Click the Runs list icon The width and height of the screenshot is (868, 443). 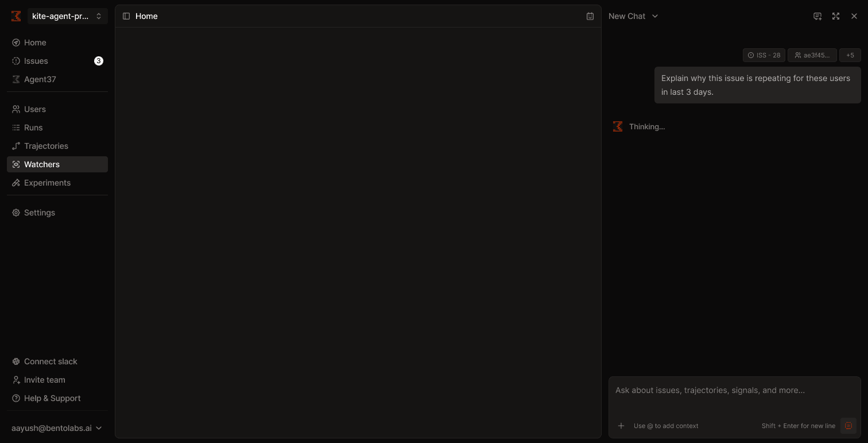tap(16, 128)
